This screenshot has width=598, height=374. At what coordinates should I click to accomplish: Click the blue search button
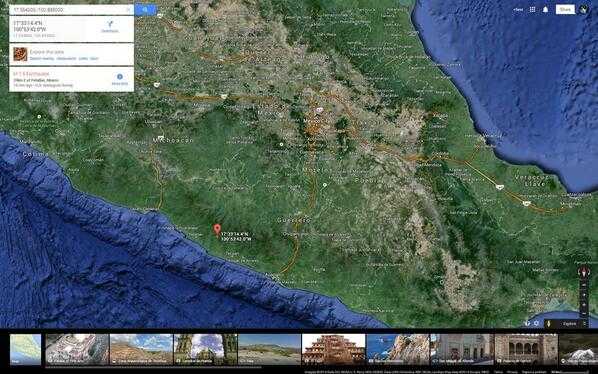click(x=145, y=10)
